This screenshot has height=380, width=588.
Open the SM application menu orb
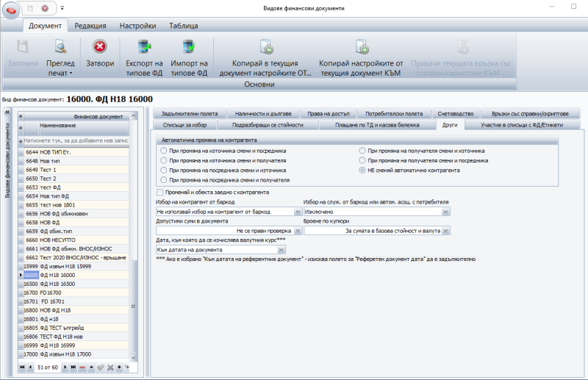click(x=11, y=10)
